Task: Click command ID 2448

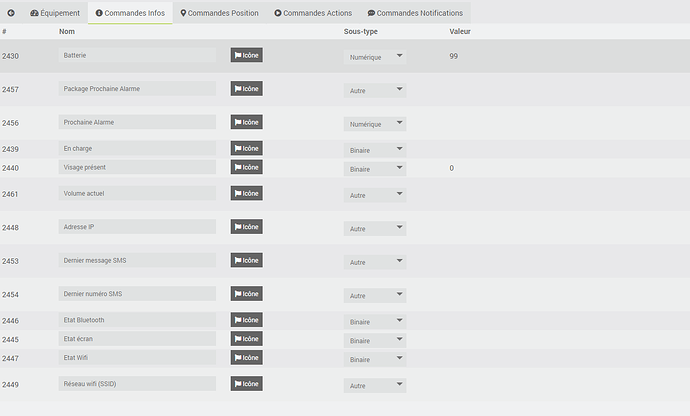Action: coord(10,228)
